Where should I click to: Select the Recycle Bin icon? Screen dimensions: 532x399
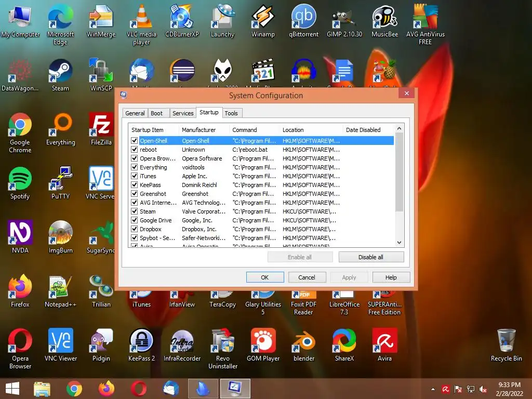coord(506,345)
